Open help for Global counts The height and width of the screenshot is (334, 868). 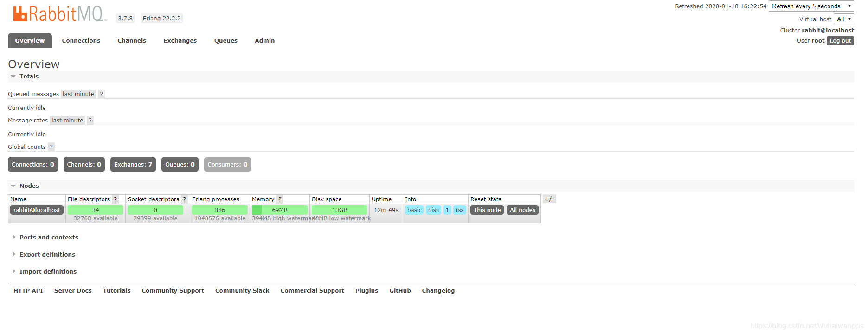pyautogui.click(x=51, y=147)
